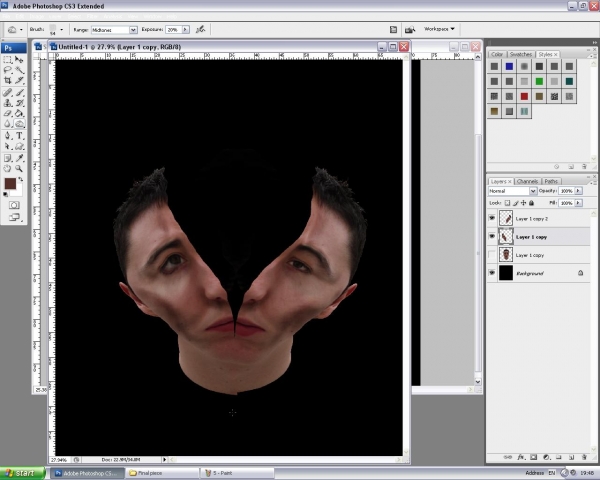
Task: Select the Blur tool
Action: (8, 124)
